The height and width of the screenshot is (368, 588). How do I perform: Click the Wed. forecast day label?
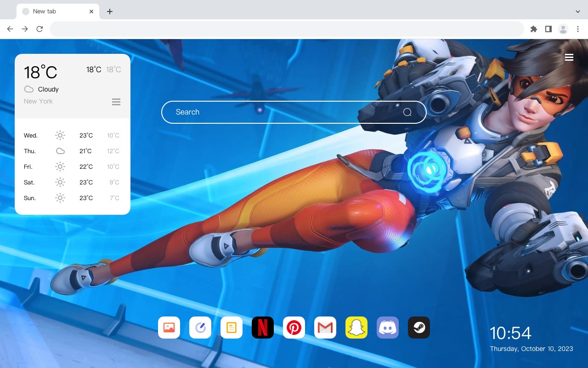coord(31,136)
